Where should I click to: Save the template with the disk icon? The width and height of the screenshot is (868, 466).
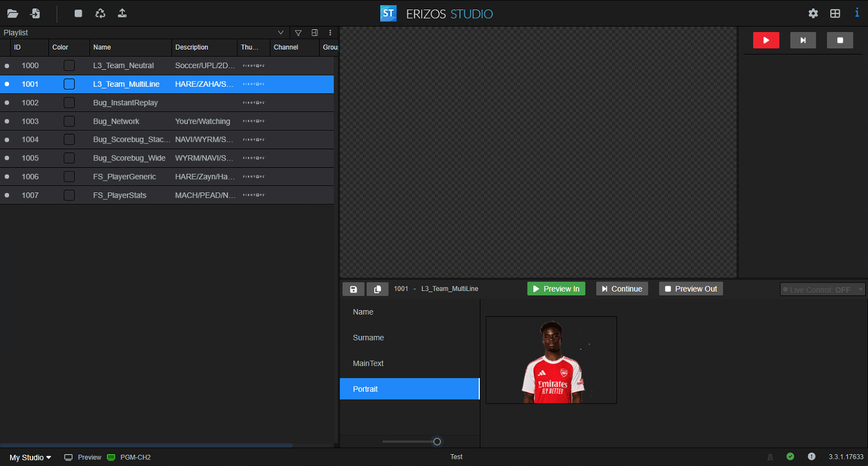353,289
